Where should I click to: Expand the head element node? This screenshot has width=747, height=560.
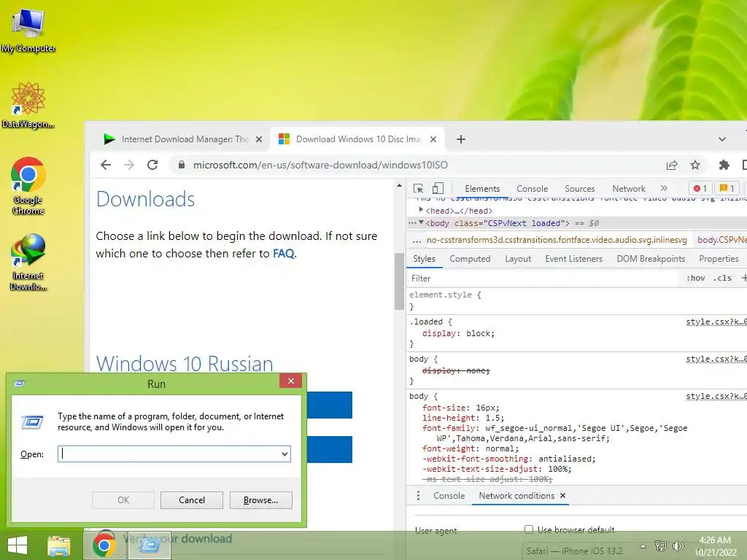pos(421,210)
